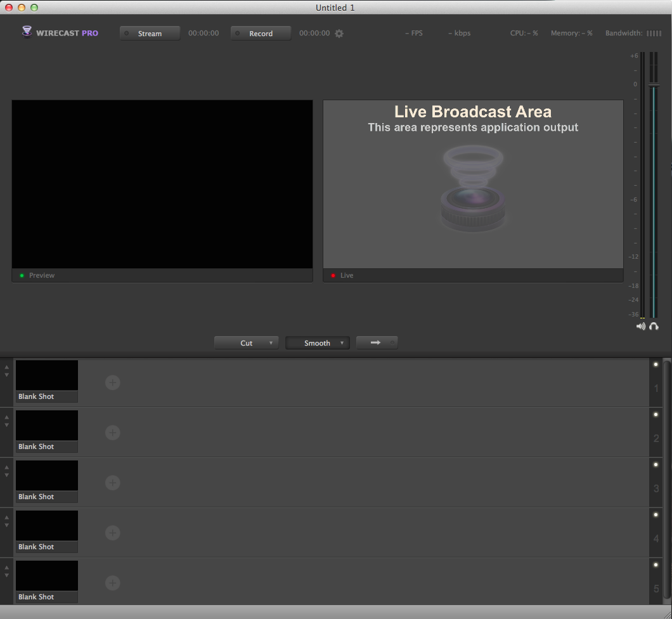Add a shot to layer 3 with plus icon
672x619 pixels.
point(112,483)
